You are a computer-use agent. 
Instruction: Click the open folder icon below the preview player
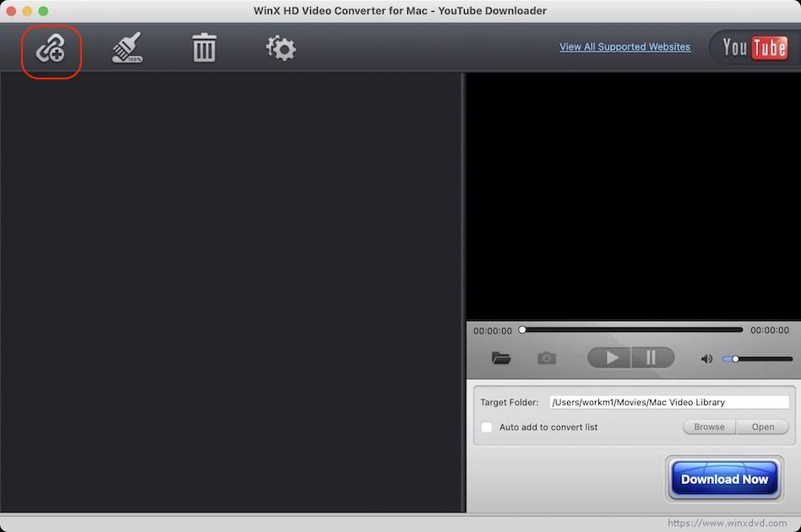coord(501,357)
